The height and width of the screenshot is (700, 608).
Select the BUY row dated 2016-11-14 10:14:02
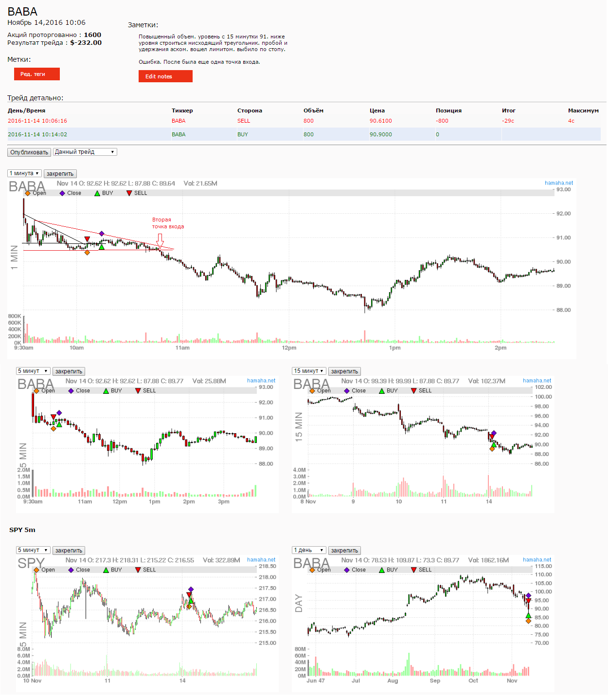[x=304, y=134]
